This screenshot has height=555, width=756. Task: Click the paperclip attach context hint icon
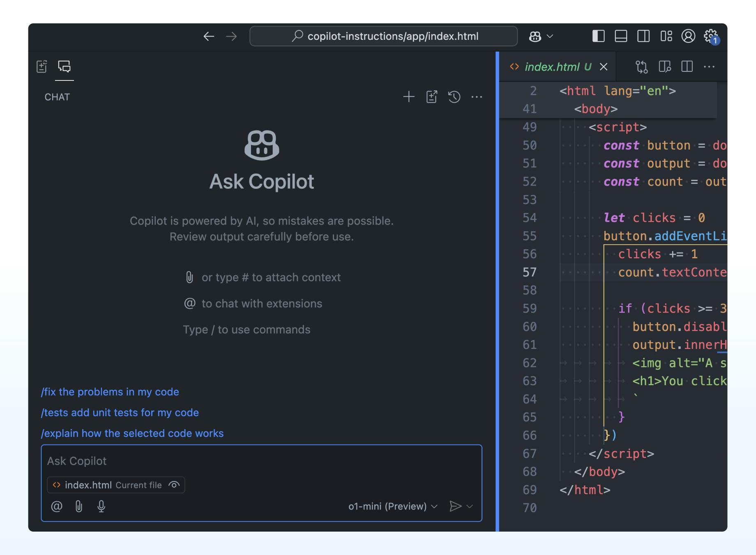[189, 277]
